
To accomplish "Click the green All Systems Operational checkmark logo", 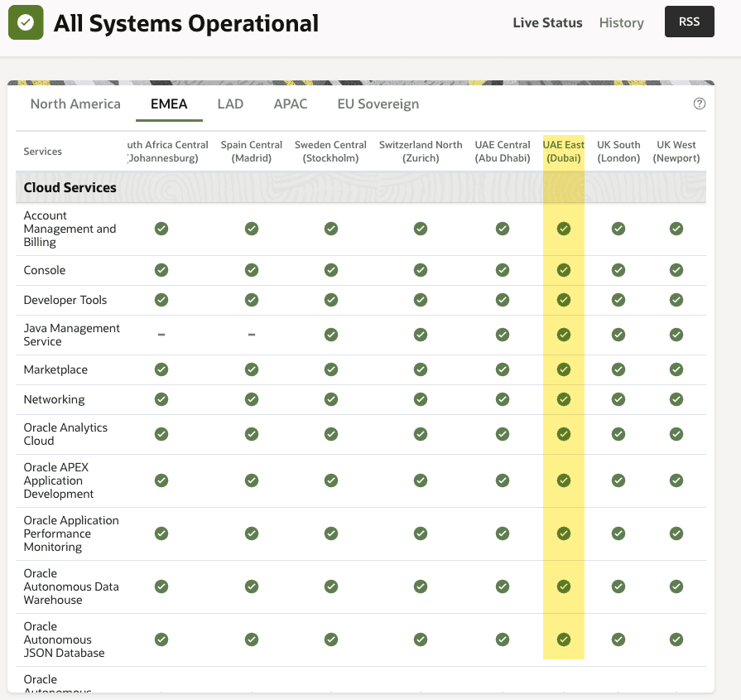I will click(26, 23).
